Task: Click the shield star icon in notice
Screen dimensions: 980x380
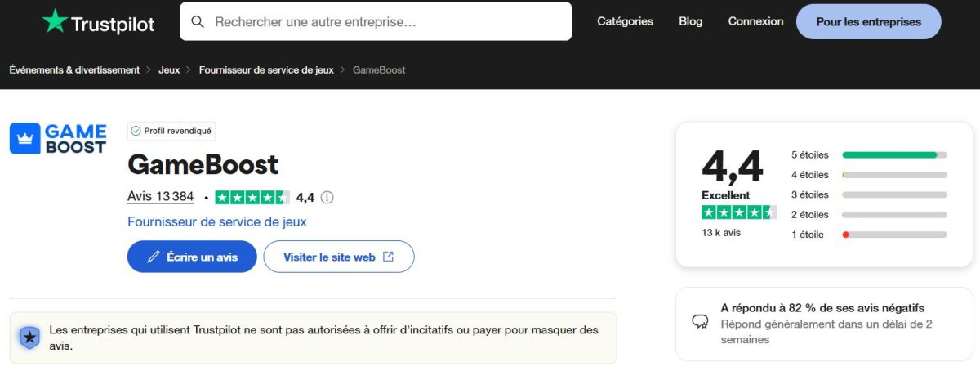Action: [x=29, y=337]
